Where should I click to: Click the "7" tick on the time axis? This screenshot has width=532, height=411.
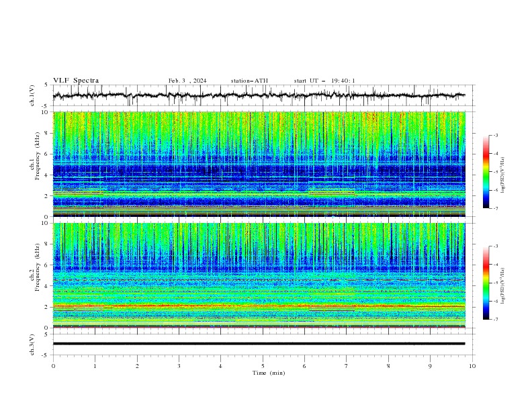pos(347,366)
